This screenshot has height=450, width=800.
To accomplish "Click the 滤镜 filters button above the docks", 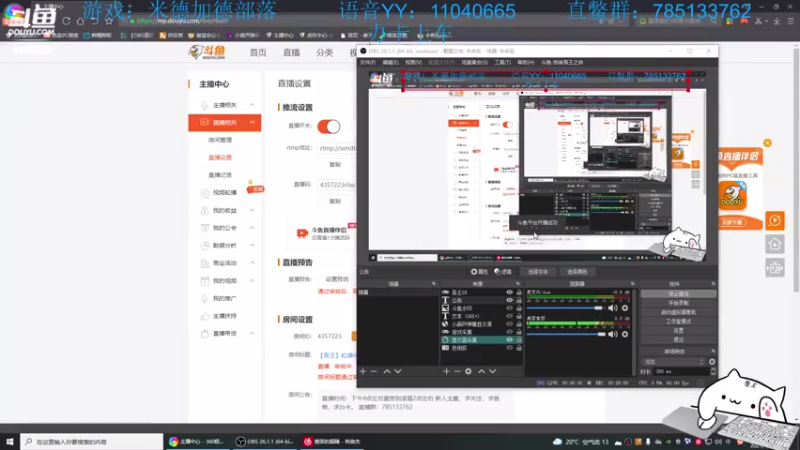I will [503, 271].
